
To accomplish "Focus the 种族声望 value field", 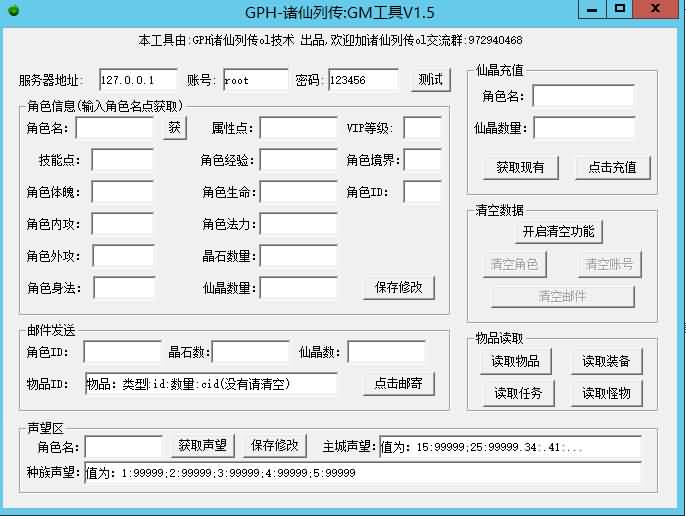I will (x=363, y=473).
